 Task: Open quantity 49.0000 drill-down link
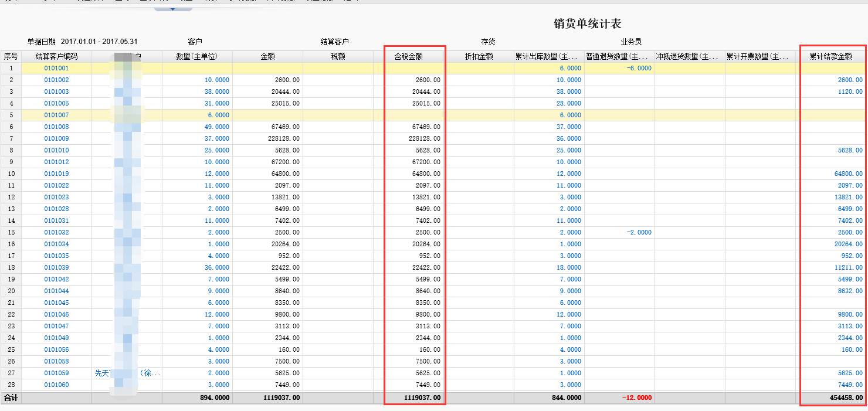click(x=217, y=127)
